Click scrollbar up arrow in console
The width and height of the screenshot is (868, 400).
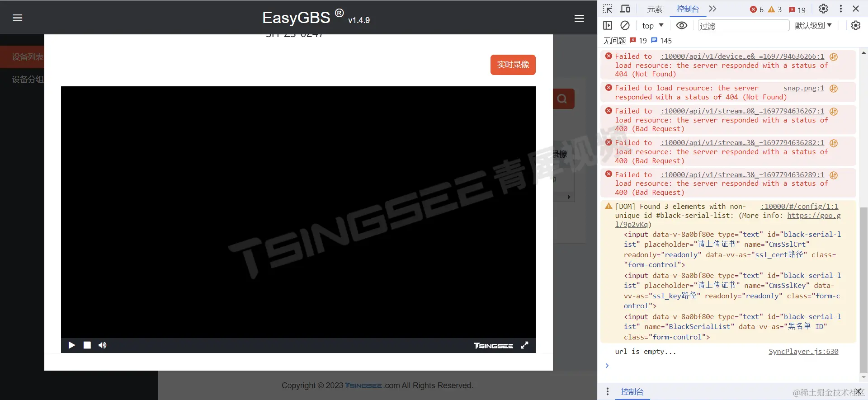coord(864,53)
